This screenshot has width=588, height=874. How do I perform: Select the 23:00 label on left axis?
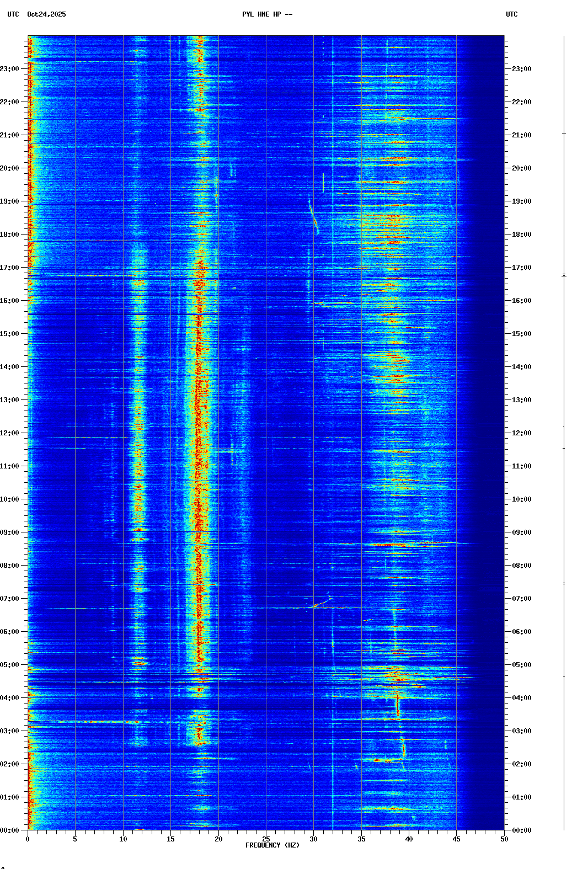pos(10,69)
